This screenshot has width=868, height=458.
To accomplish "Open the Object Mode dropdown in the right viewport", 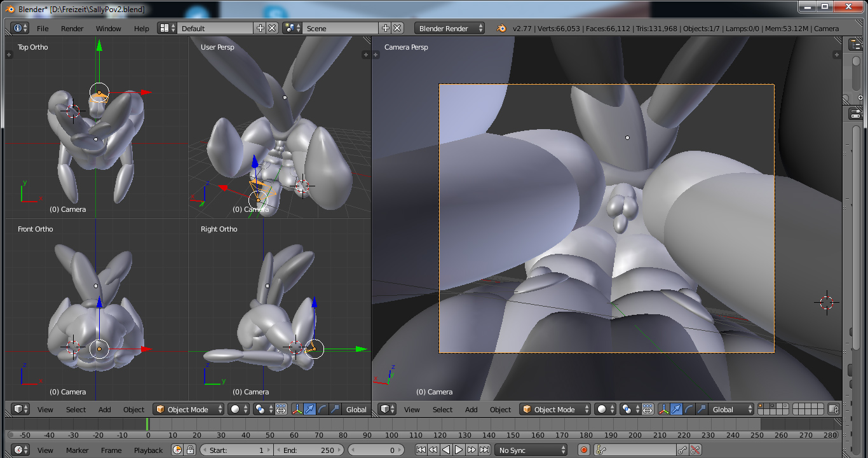I will tap(555, 410).
